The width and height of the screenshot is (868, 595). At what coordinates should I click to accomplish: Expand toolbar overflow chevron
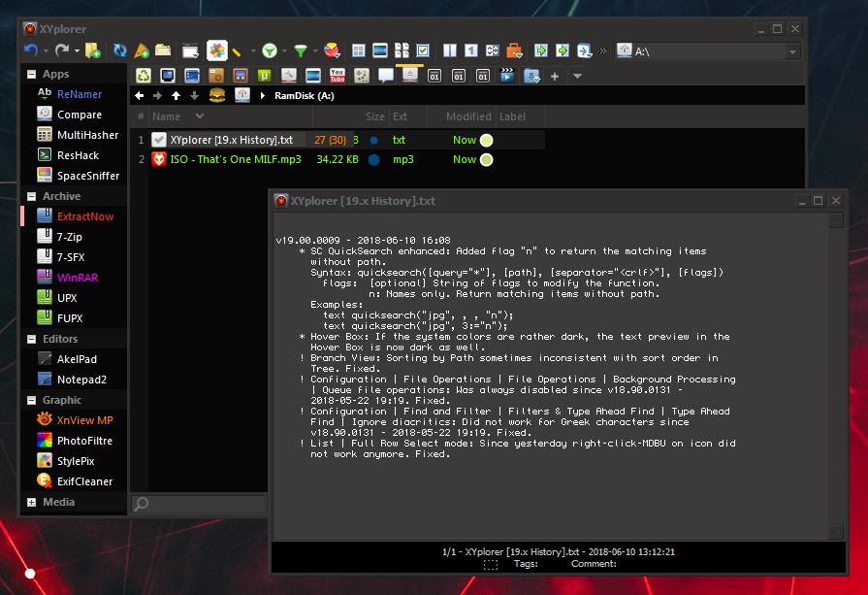(x=603, y=51)
